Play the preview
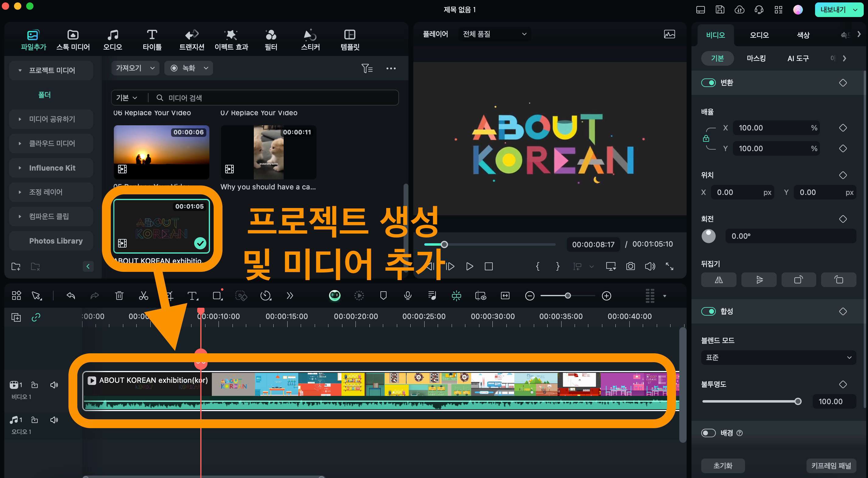Image resolution: width=868 pixels, height=478 pixels. 469,266
